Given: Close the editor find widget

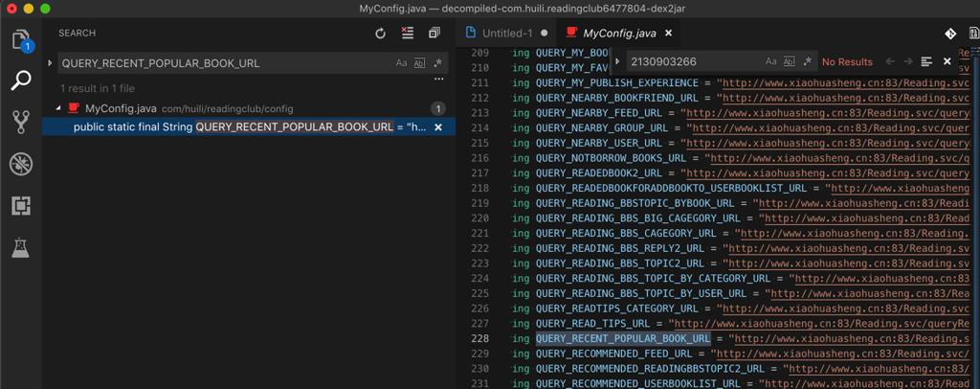Looking at the screenshot, I should [947, 61].
